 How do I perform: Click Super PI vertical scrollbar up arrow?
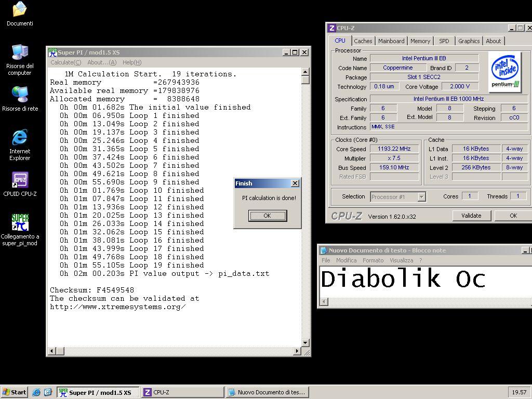(305, 72)
